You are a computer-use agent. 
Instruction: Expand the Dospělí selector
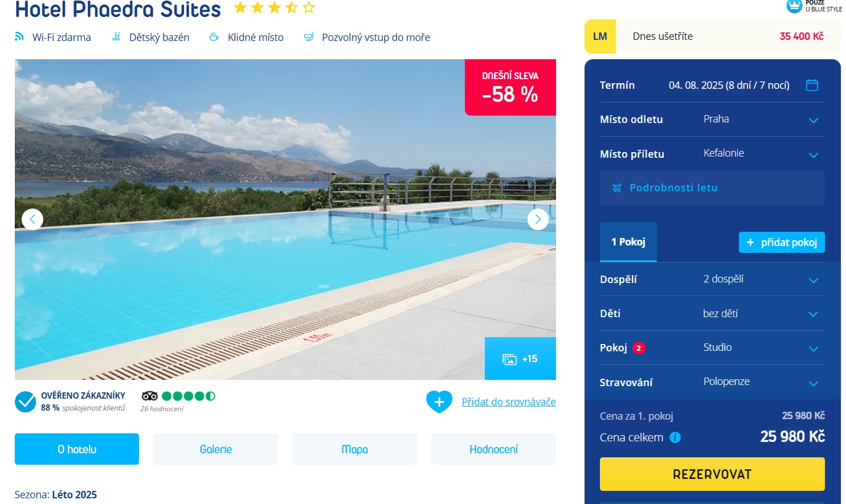[x=712, y=279]
